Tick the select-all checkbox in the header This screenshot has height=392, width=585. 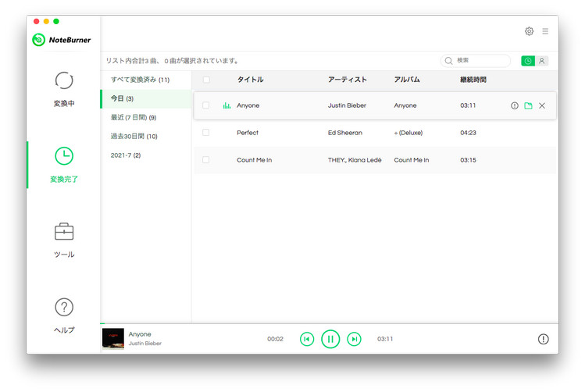coord(206,80)
